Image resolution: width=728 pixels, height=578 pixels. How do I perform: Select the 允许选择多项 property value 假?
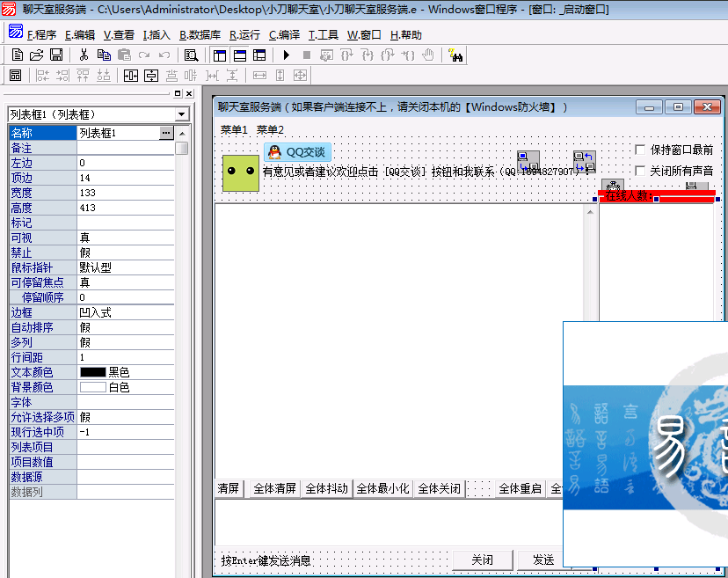pos(126,417)
